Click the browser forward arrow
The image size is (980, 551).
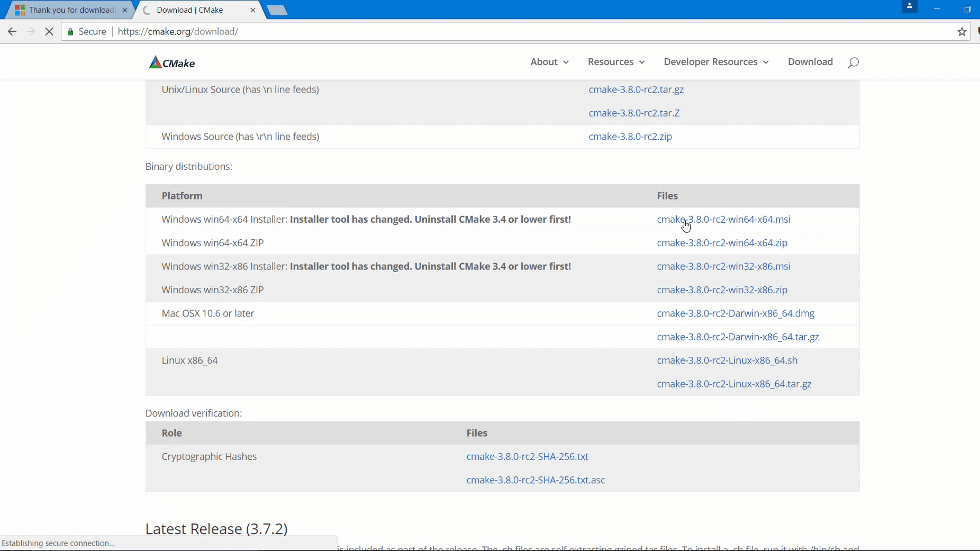pyautogui.click(x=31, y=32)
